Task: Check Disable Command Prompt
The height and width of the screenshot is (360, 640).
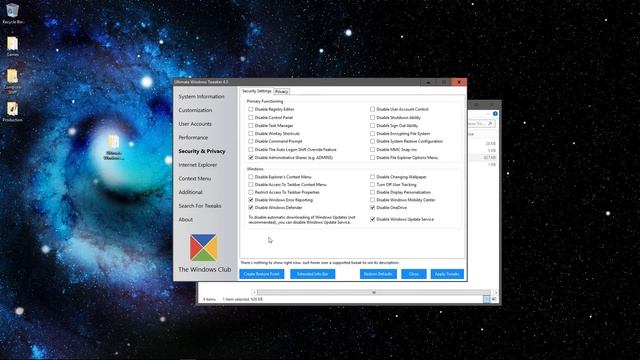Action: 251,141
